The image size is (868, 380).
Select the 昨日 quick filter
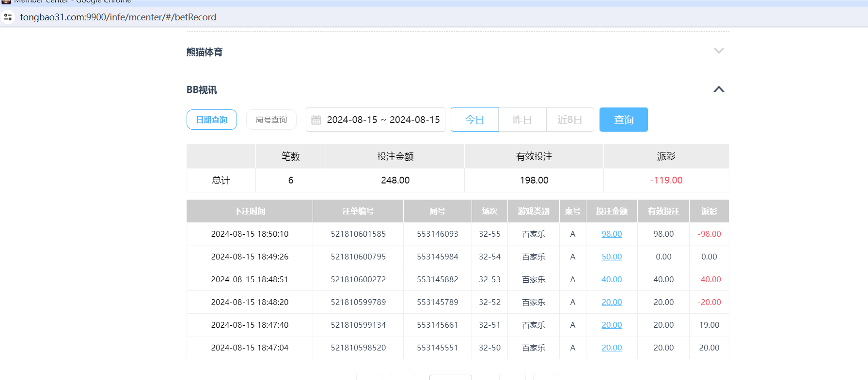coord(522,120)
